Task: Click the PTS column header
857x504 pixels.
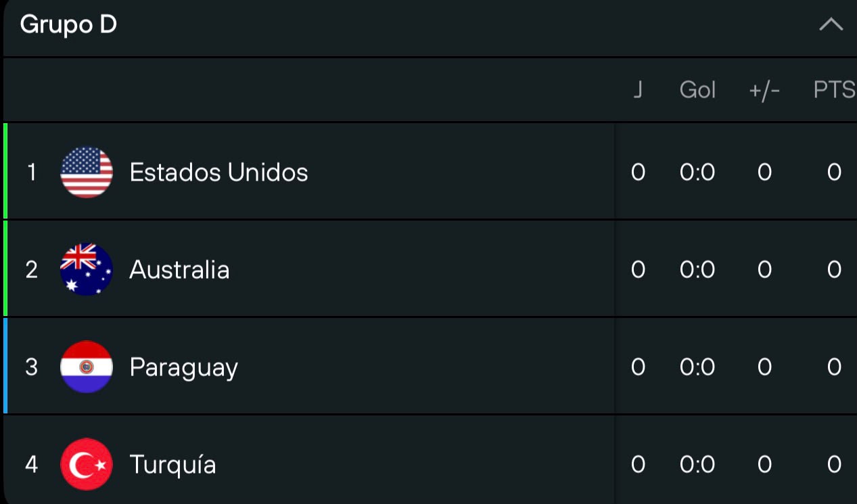Action: tap(835, 90)
